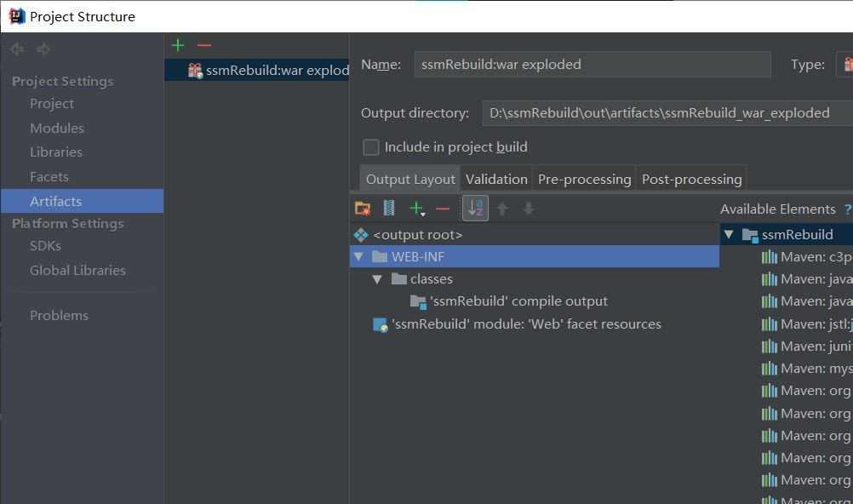
Task: Add a new artifact with green plus
Action: click(178, 45)
